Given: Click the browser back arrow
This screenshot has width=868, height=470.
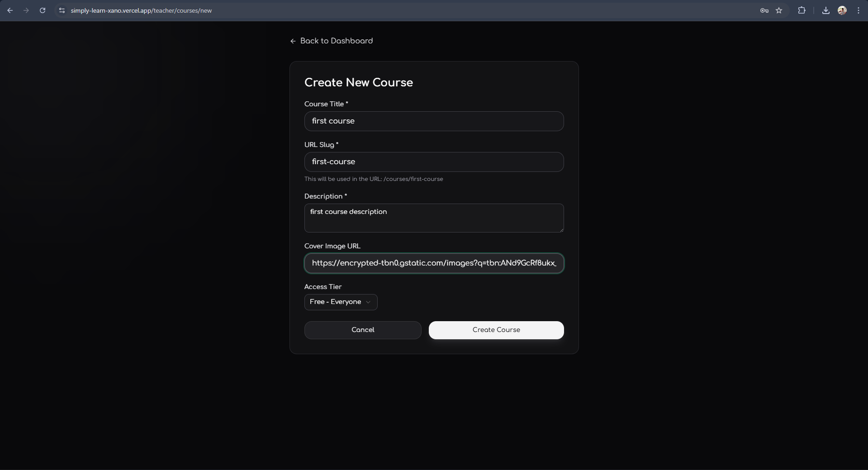Looking at the screenshot, I should [x=10, y=10].
